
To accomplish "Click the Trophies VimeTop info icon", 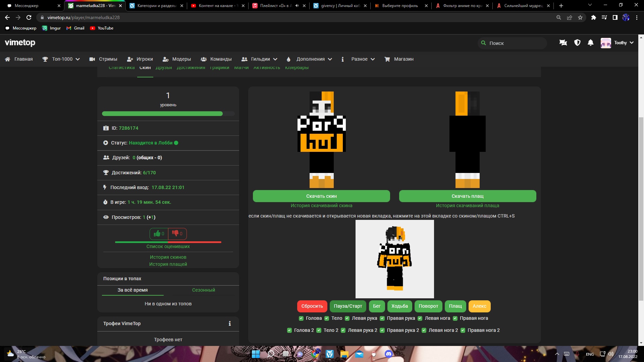I will (x=230, y=323).
